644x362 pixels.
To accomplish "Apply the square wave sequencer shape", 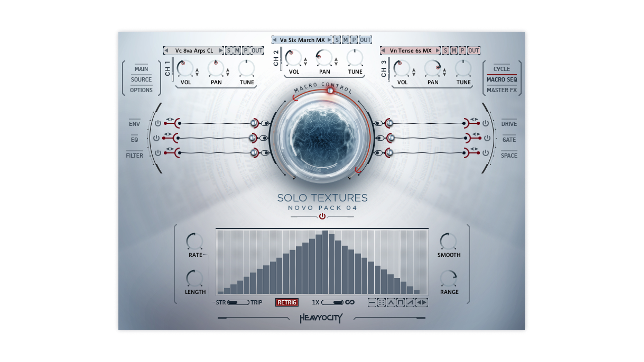I will 400,302.
